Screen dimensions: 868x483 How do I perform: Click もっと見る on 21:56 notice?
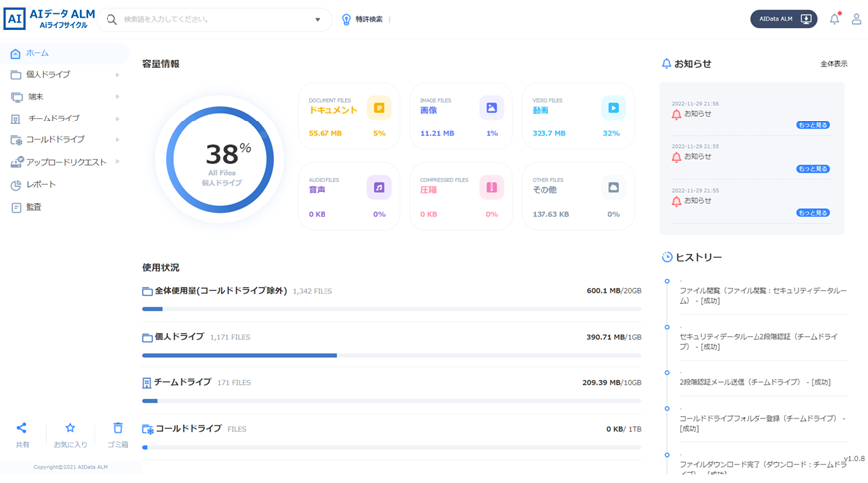pyautogui.click(x=812, y=125)
